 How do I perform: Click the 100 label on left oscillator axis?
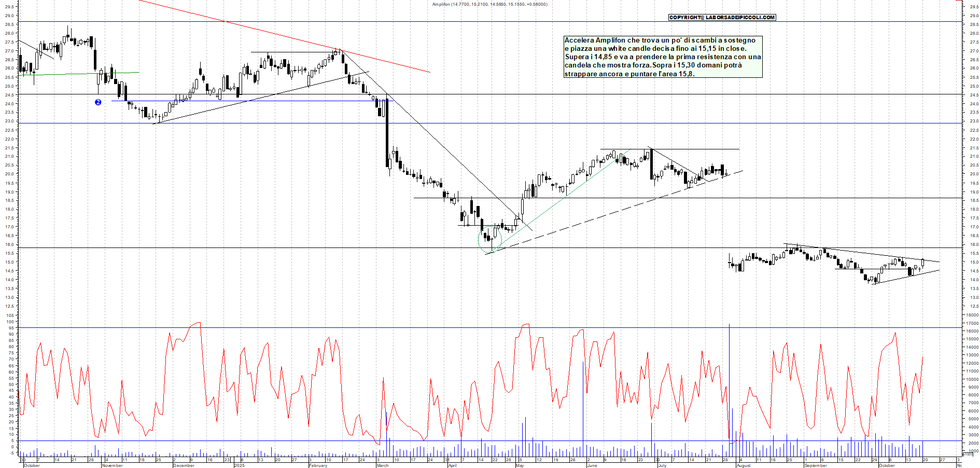(x=10, y=322)
